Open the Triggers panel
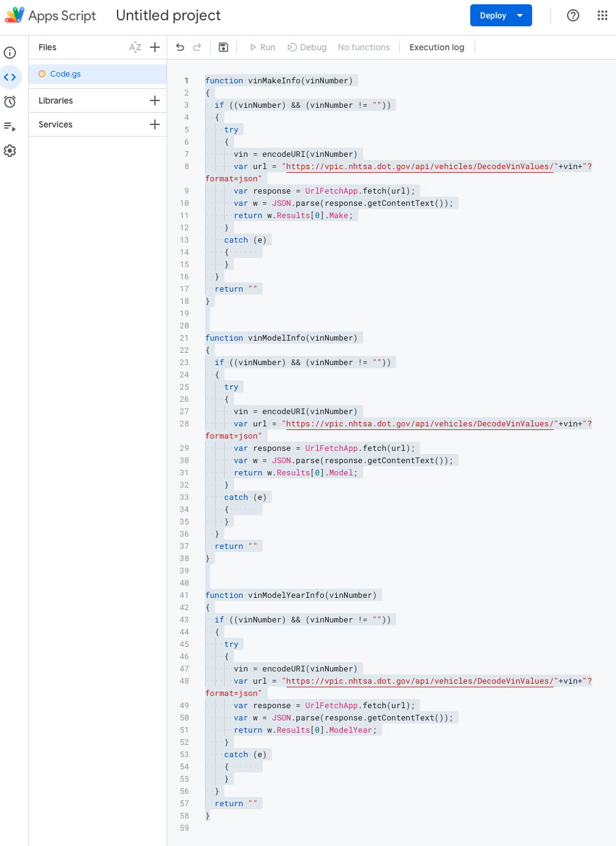Screen dimensions: 616x846 pyautogui.click(x=10, y=102)
